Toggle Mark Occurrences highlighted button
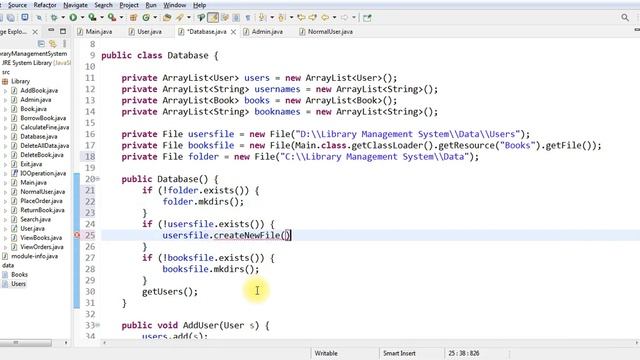 (x=213, y=18)
